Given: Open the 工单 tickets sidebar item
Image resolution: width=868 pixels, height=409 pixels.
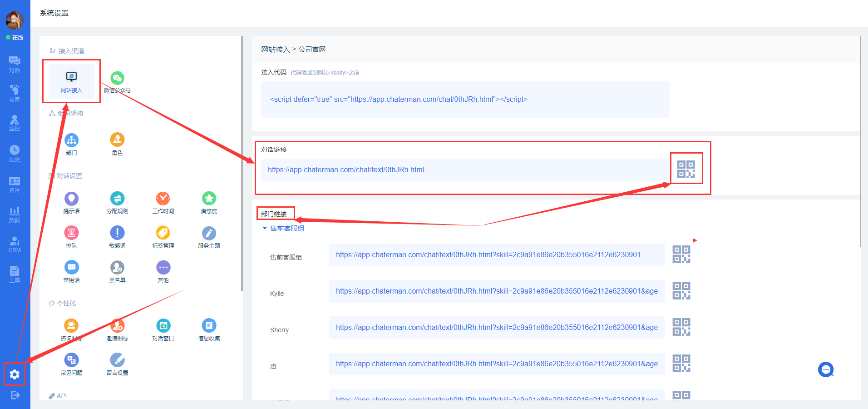Looking at the screenshot, I should click(15, 274).
